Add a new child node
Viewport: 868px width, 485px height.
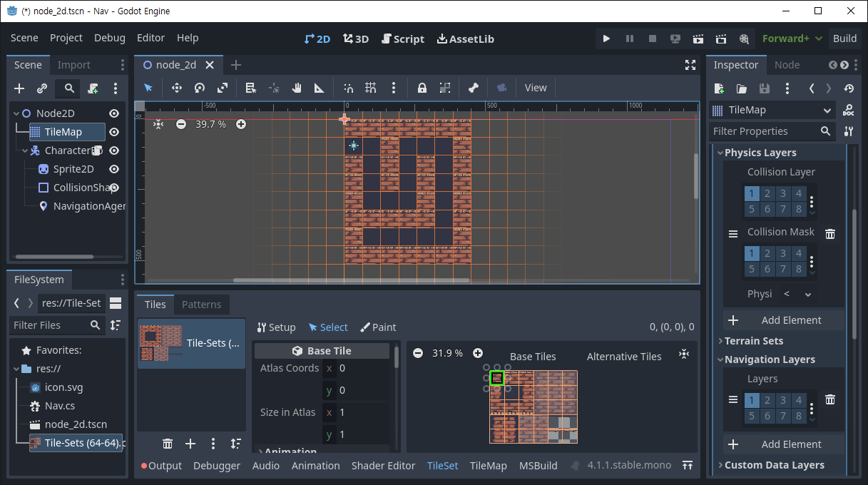point(19,88)
